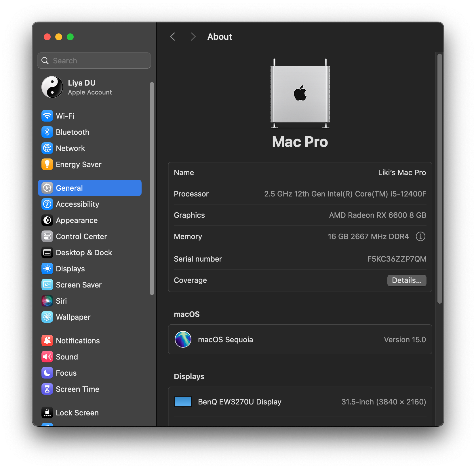476x469 pixels.
Task: Click BenQ EW3270U Display name text
Action: coord(239,402)
